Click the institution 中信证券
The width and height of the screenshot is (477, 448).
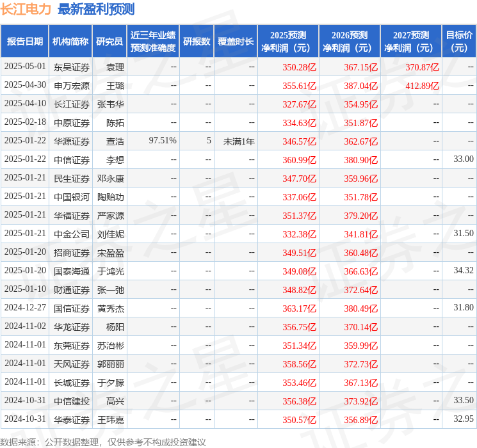72,160
